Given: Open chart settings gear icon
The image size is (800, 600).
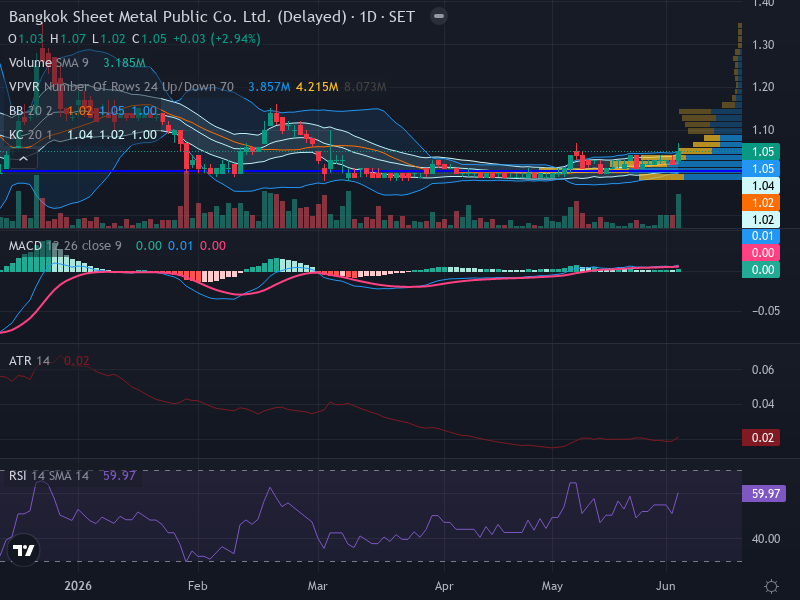Looking at the screenshot, I should tap(771, 586).
